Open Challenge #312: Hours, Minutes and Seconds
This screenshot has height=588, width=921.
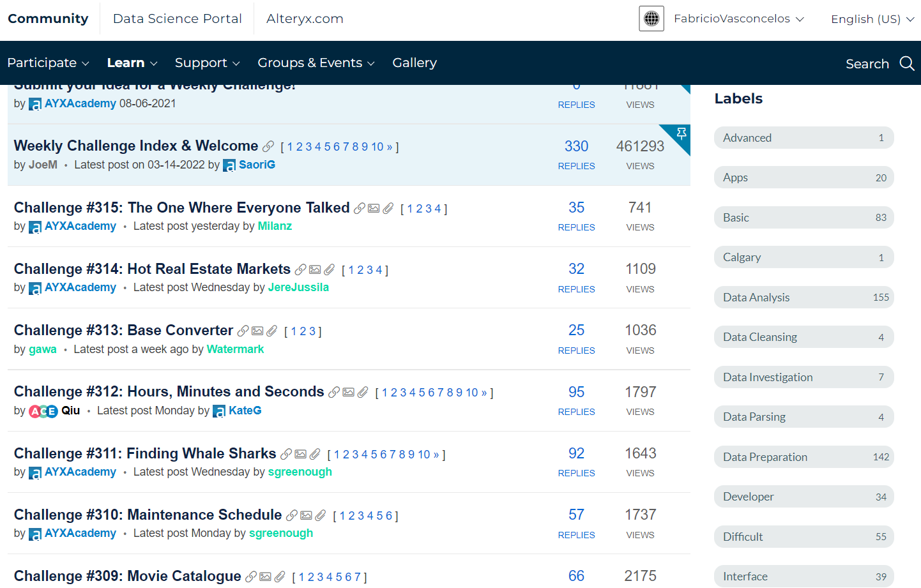(169, 391)
